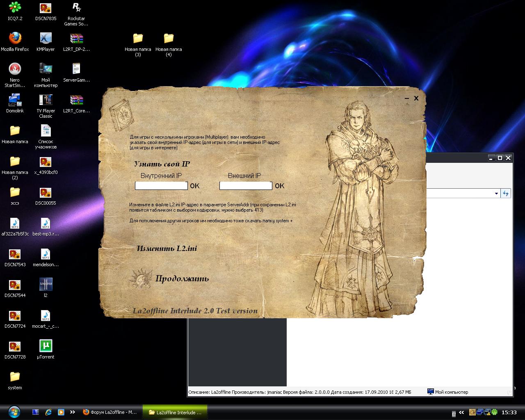Switch to La2offline Interlude taskbar button
525x420 pixels.
coord(175,412)
